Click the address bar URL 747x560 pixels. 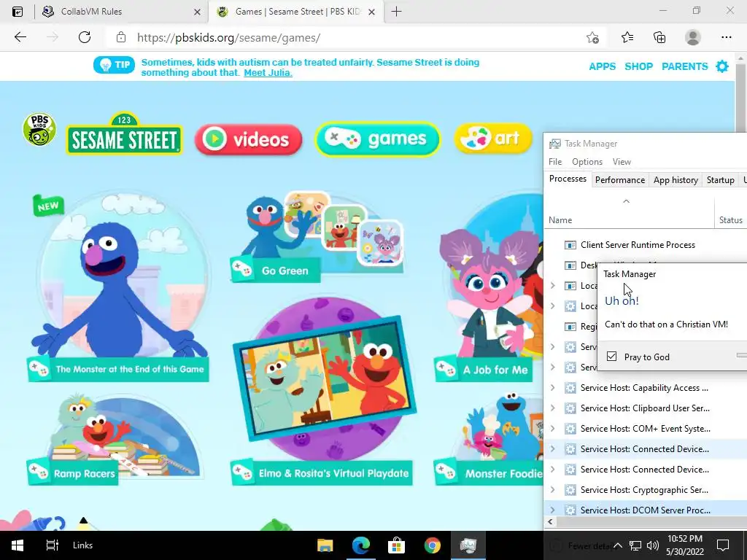click(228, 38)
